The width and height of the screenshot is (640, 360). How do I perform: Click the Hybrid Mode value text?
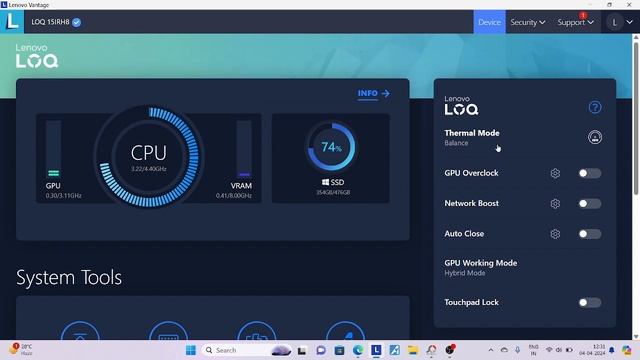(464, 273)
